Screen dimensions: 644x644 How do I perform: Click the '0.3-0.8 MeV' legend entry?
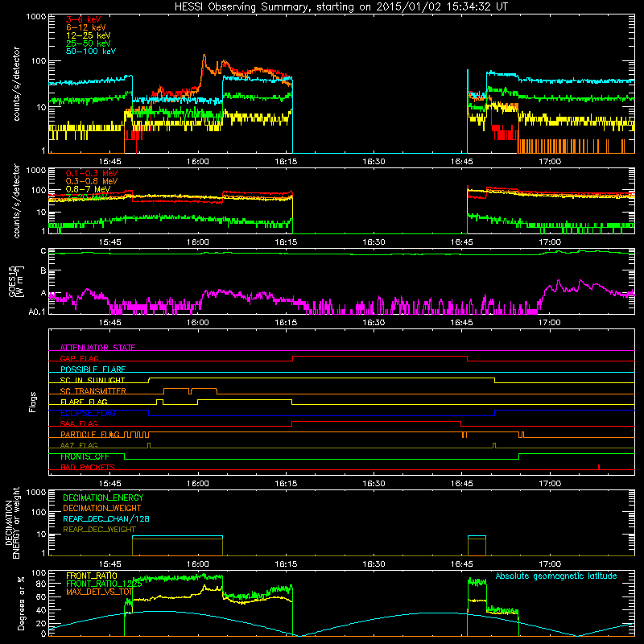pos(92,181)
